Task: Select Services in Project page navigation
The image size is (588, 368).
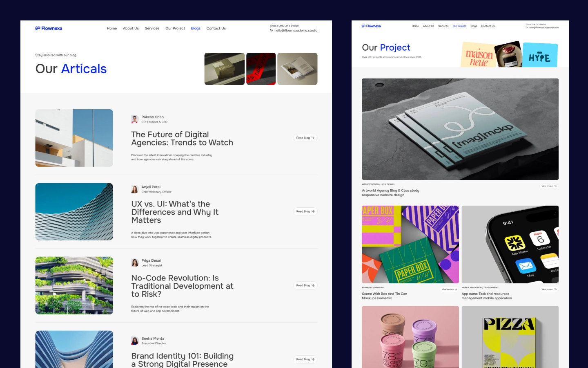Action: [x=443, y=26]
